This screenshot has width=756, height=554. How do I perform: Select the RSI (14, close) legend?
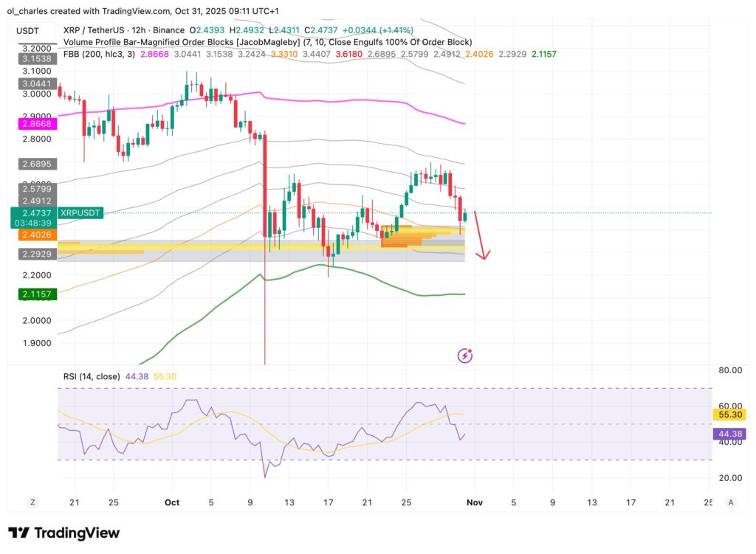[91, 376]
